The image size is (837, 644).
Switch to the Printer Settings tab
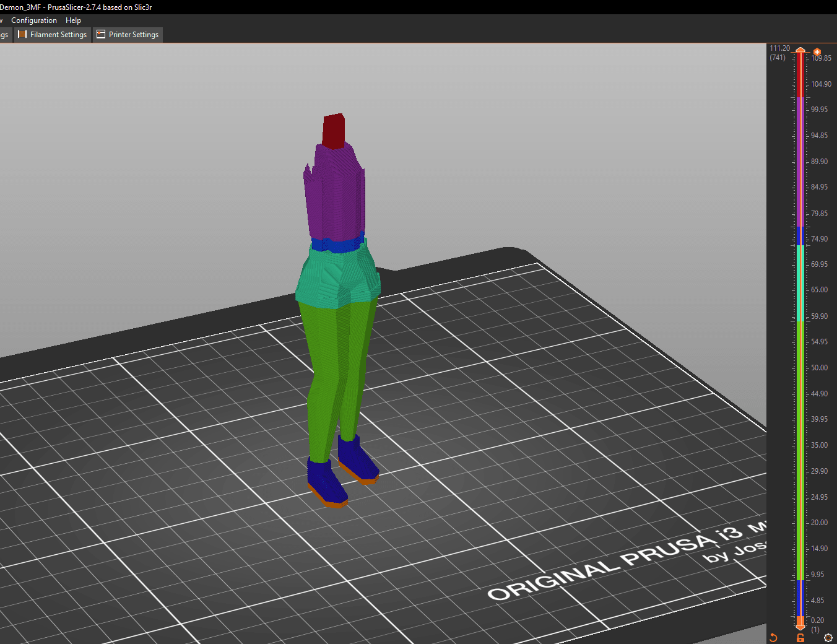pyautogui.click(x=128, y=35)
